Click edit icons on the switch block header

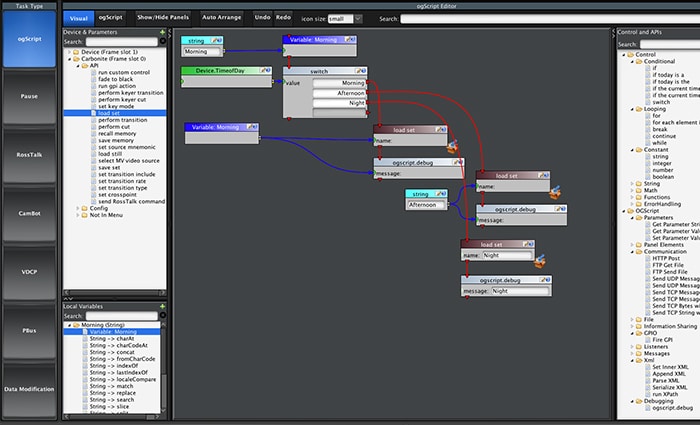360,71
